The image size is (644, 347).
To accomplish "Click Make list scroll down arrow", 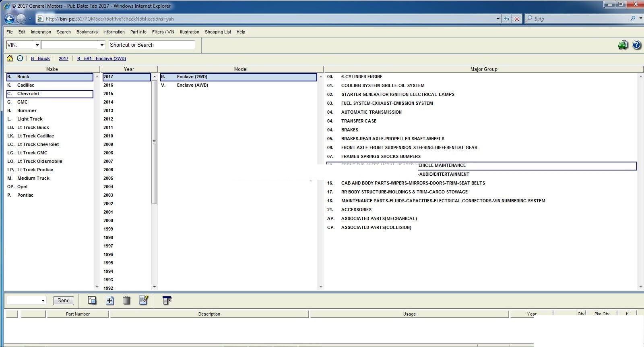I will [97, 287].
